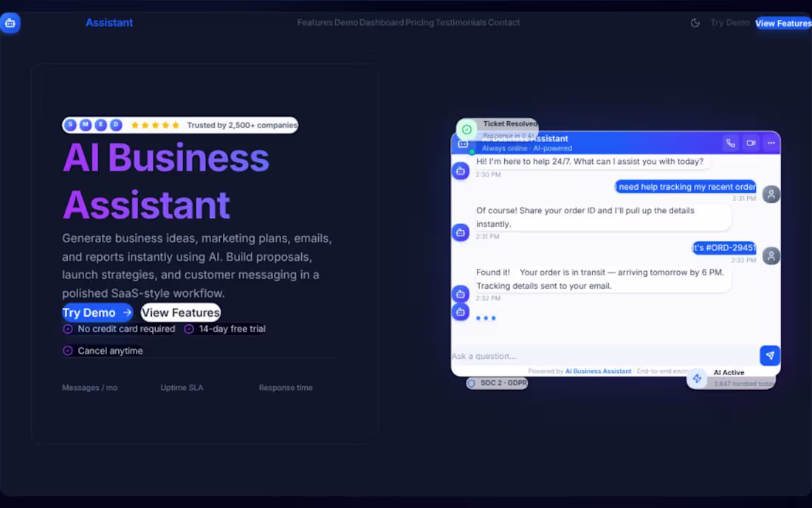Click bot avatar beside 'Found it!' message

tap(461, 294)
